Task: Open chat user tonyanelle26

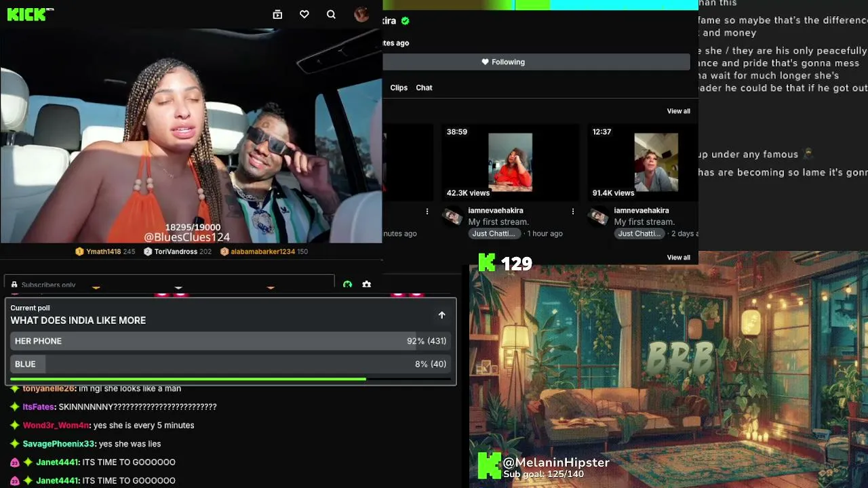Action: click(48, 388)
